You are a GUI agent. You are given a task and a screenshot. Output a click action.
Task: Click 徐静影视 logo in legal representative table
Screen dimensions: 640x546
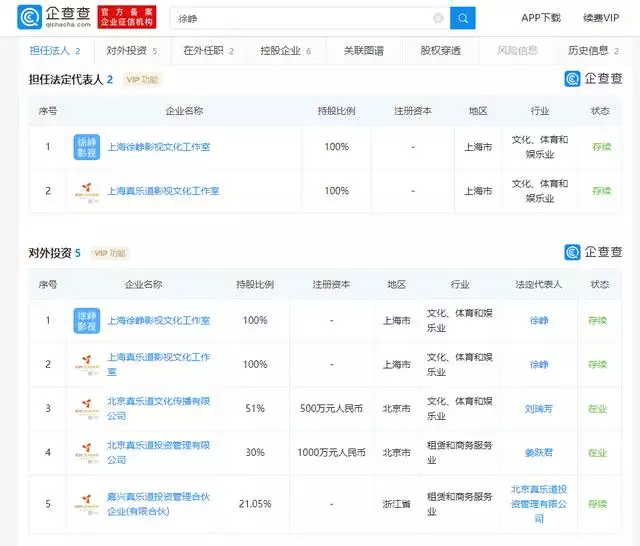tap(87, 147)
